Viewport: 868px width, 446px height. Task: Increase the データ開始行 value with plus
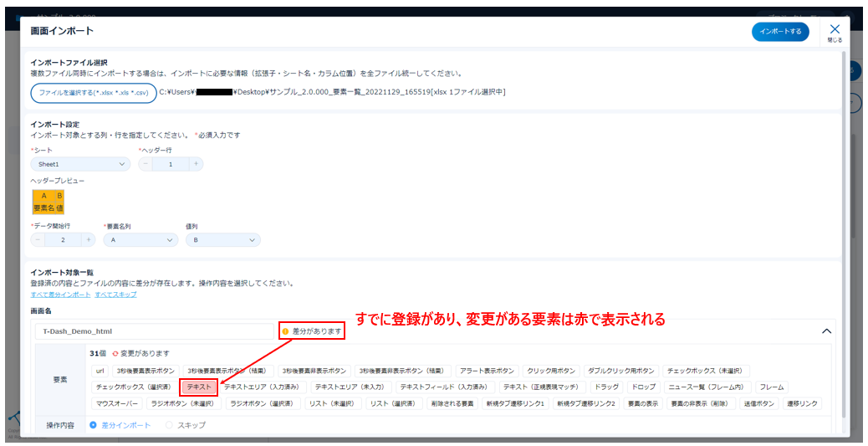click(x=89, y=240)
